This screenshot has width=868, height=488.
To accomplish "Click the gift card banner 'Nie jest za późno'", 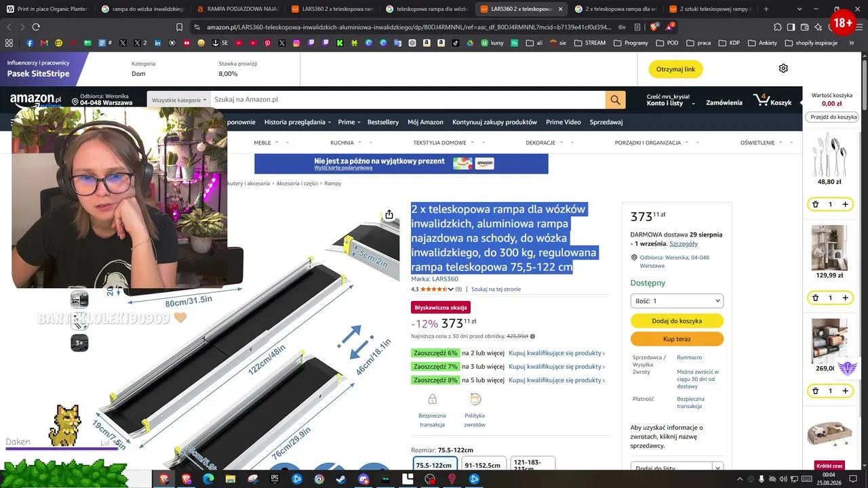I will coord(401,164).
